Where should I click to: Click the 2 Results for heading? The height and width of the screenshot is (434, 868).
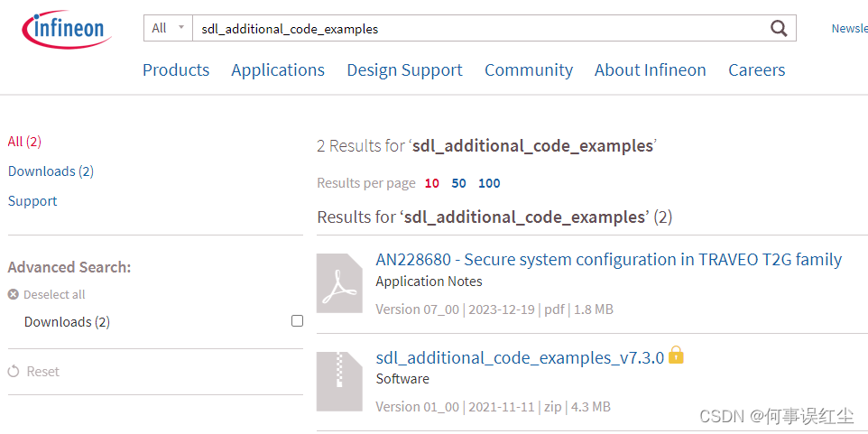pos(486,146)
